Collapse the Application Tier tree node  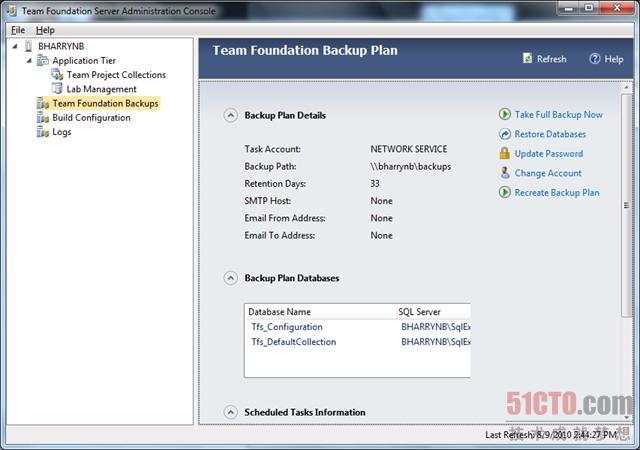click(29, 60)
